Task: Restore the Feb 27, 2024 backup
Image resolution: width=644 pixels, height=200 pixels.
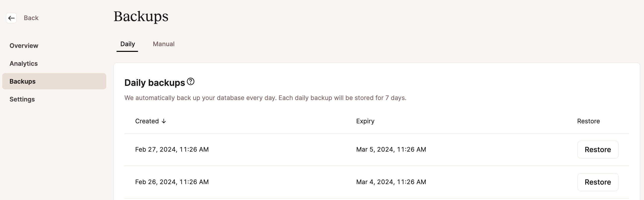Action: tap(598, 150)
